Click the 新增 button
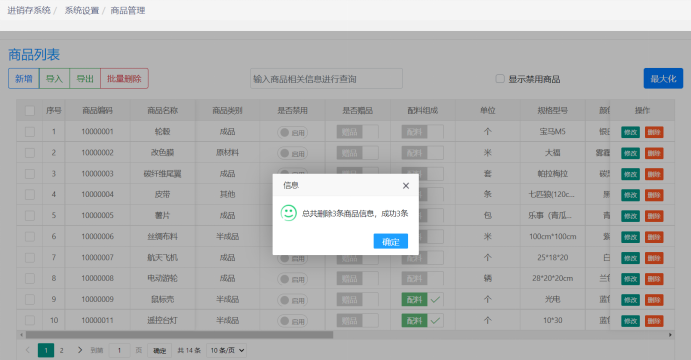This screenshot has width=691, height=360. point(24,79)
